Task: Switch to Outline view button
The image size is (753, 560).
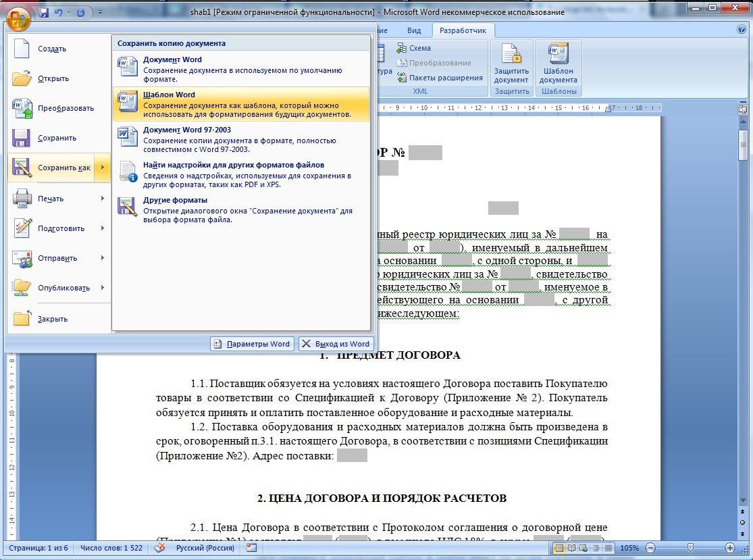Action: tap(596, 548)
